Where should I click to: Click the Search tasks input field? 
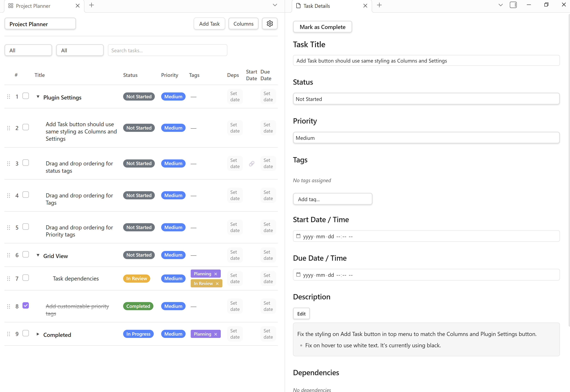(x=167, y=50)
